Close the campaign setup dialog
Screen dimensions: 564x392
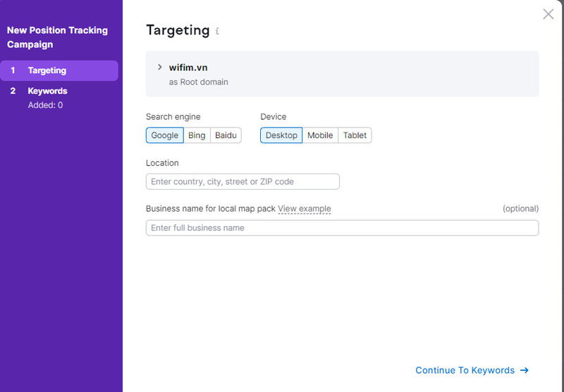(x=548, y=14)
